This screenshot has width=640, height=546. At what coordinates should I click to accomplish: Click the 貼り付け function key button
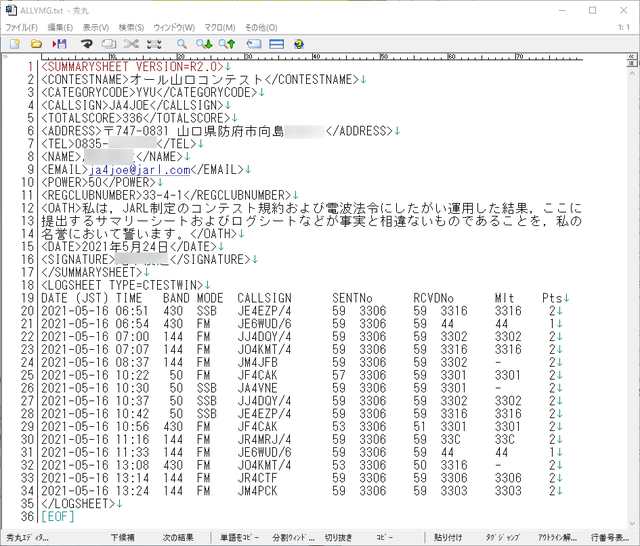click(448, 537)
